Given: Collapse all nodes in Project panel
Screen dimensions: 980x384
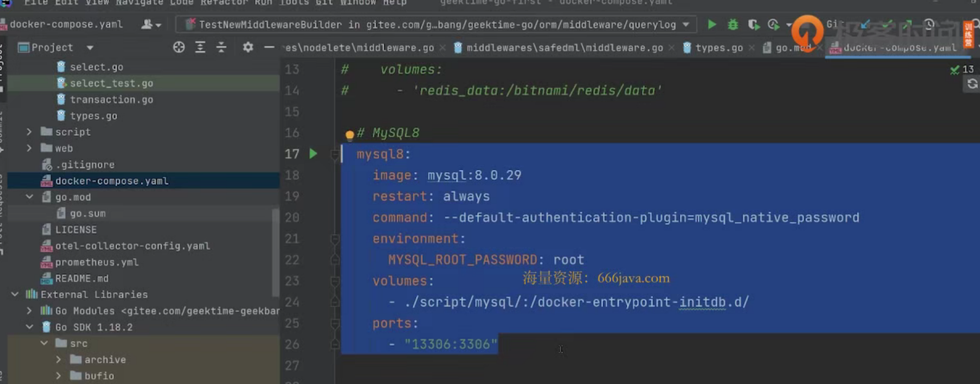Looking at the screenshot, I should click(x=221, y=48).
